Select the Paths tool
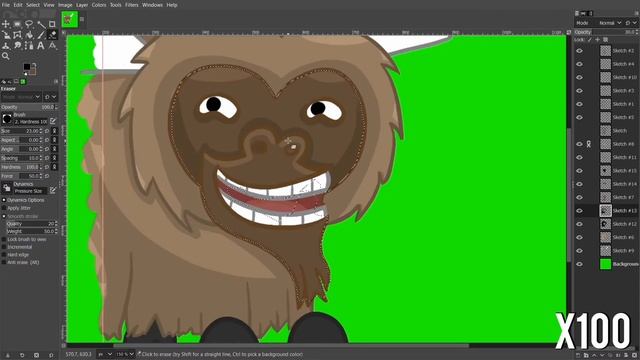The width and height of the screenshot is (640, 360). tap(29, 46)
